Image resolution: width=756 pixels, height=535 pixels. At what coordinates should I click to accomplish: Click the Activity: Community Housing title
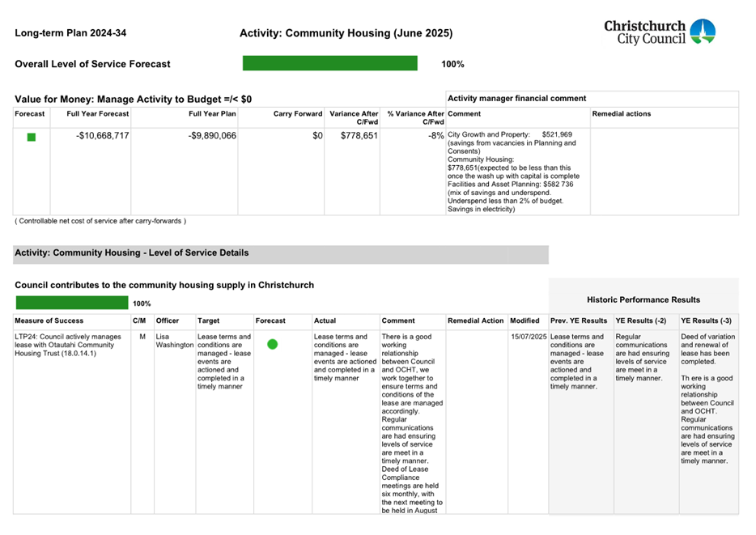pos(346,33)
